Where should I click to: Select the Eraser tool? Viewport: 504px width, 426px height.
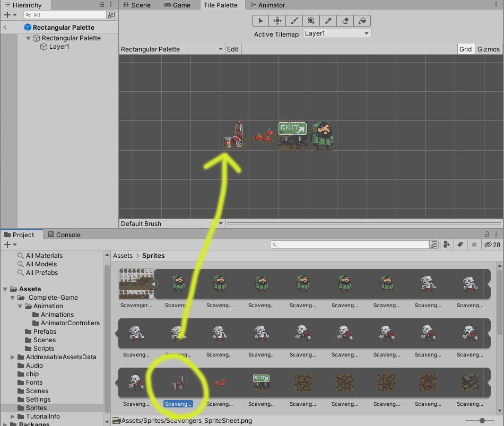[345, 21]
